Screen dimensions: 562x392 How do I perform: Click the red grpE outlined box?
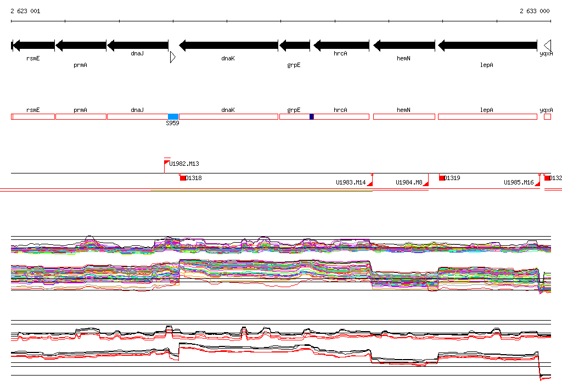click(x=295, y=117)
